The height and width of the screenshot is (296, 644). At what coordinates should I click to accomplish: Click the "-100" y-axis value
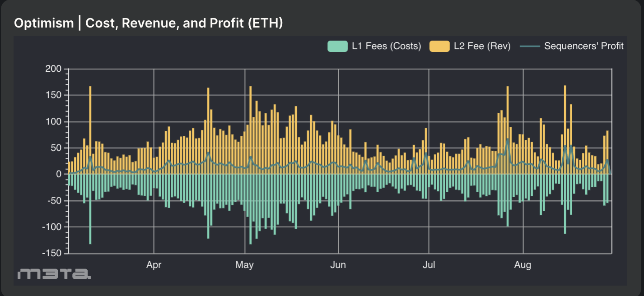click(x=51, y=227)
